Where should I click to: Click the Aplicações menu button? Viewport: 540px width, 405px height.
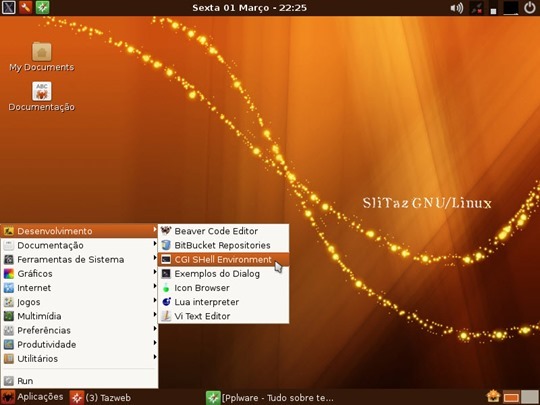32,397
